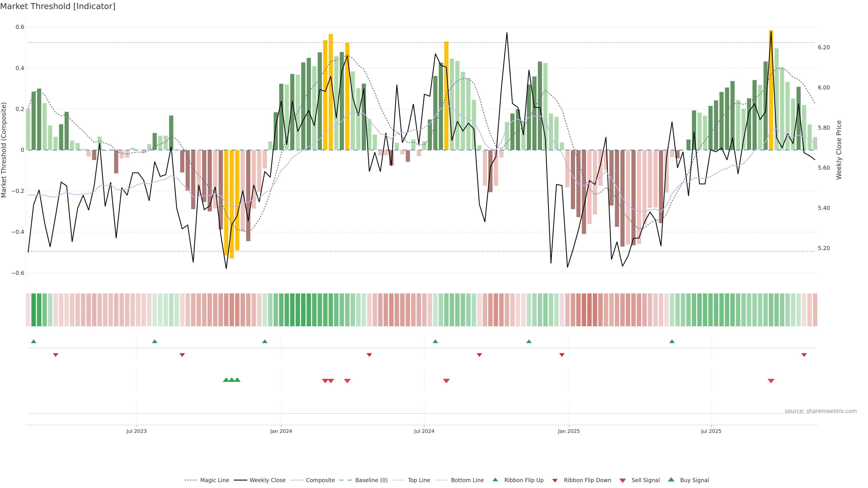Click the Market Threshold [Indicator] title
The image size is (868, 488).
coord(58,6)
